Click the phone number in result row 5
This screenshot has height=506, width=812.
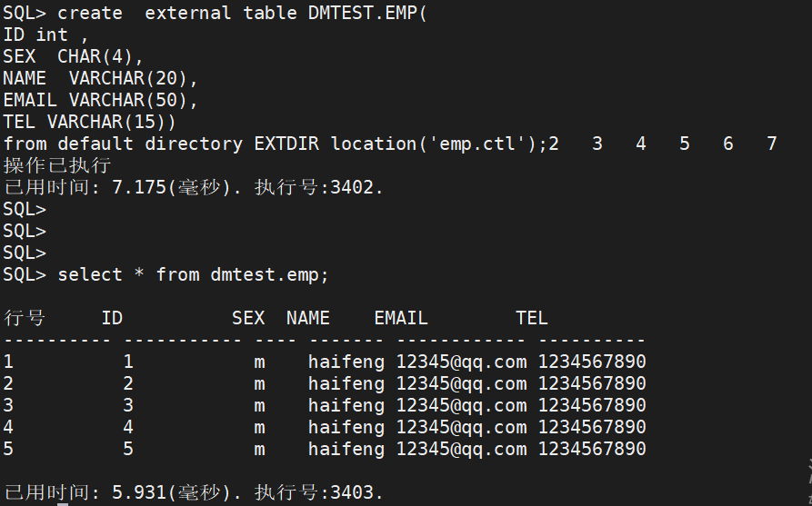click(x=592, y=449)
